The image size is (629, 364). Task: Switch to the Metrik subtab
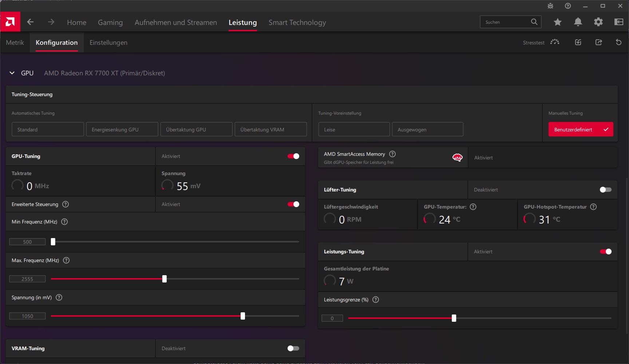[x=15, y=42]
